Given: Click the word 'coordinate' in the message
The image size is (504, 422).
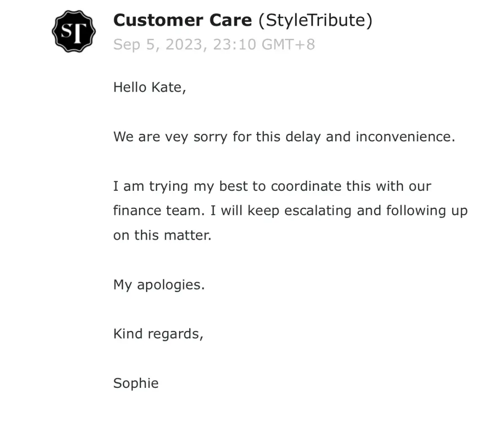Looking at the screenshot, I should tap(306, 186).
